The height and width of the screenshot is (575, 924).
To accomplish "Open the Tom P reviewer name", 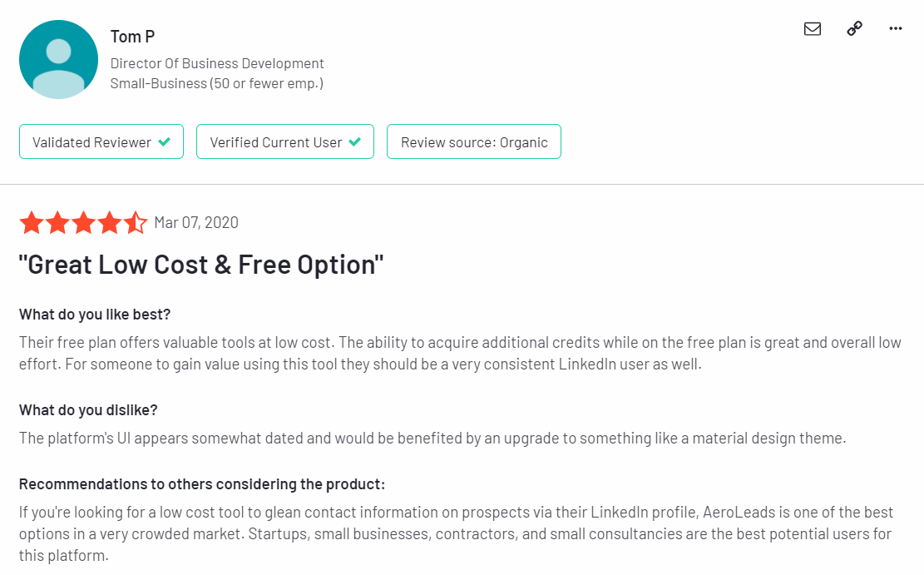I will (x=132, y=37).
